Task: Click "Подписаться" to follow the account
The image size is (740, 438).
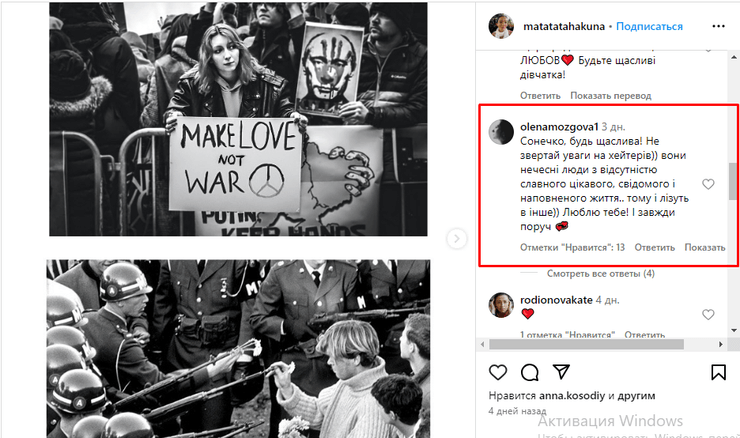Action: point(649,27)
